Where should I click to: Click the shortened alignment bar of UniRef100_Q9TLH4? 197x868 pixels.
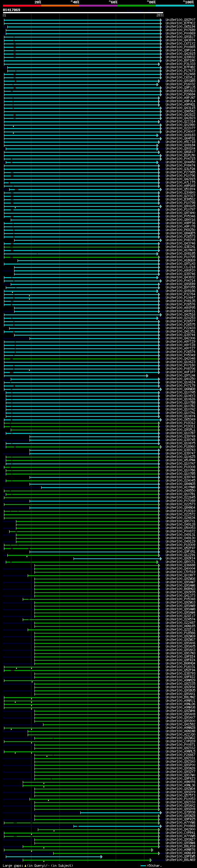pyautogui.click(x=76, y=375)
